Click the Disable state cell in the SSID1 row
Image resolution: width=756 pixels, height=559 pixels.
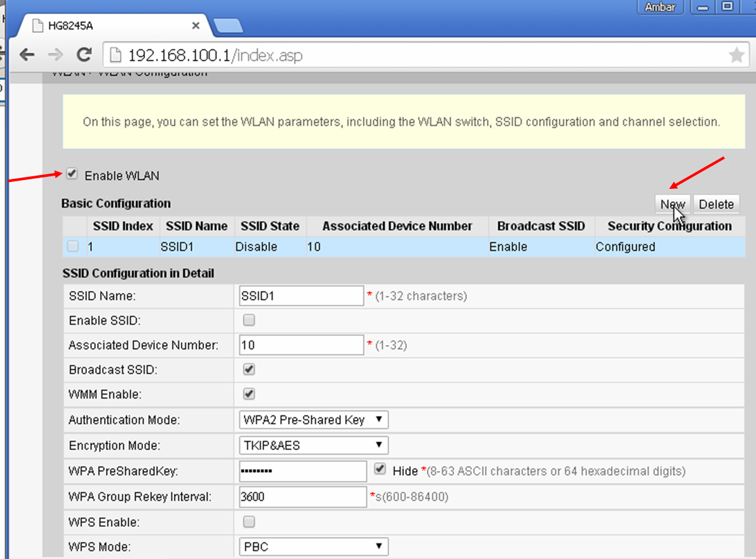[270, 247]
